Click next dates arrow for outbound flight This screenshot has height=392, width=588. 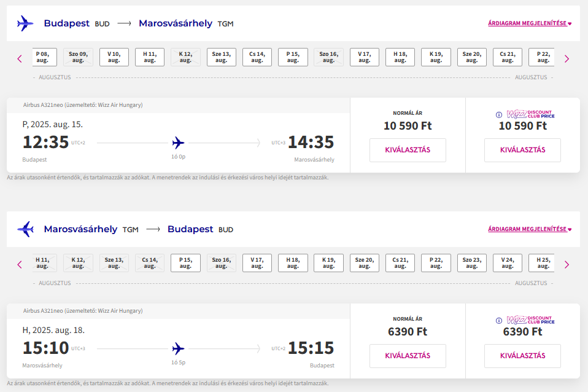tap(567, 59)
